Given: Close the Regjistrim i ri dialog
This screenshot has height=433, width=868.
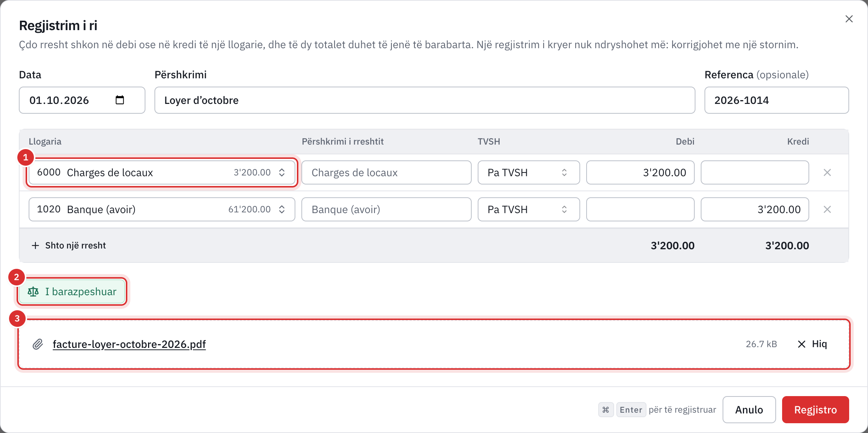Looking at the screenshot, I should point(849,19).
